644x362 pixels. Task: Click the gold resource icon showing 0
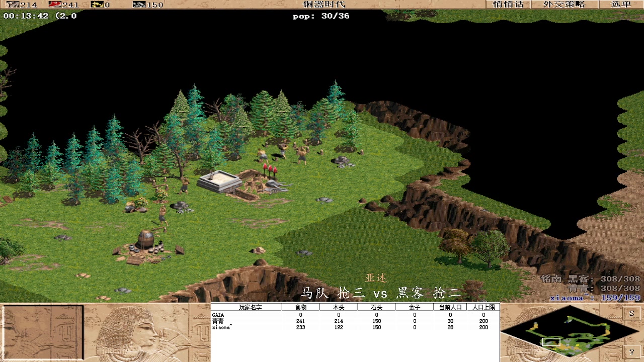pos(97,5)
